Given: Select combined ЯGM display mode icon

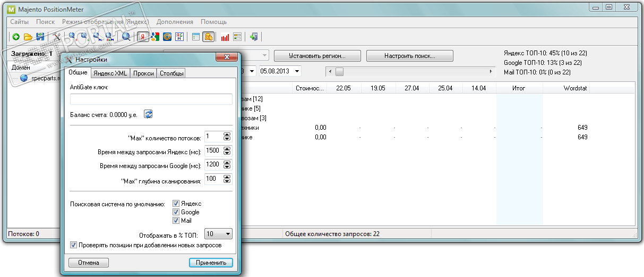Looking at the screenshot, I should pos(179,37).
